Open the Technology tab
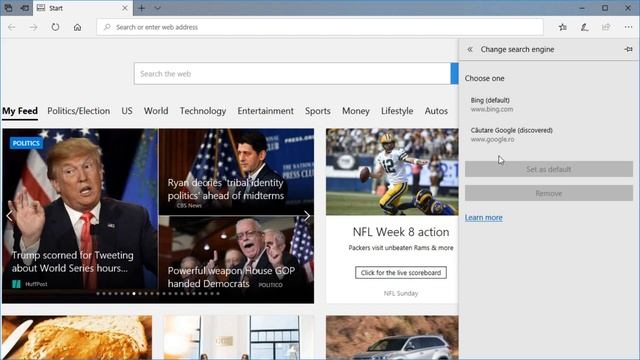The height and width of the screenshot is (360, 640). click(203, 111)
